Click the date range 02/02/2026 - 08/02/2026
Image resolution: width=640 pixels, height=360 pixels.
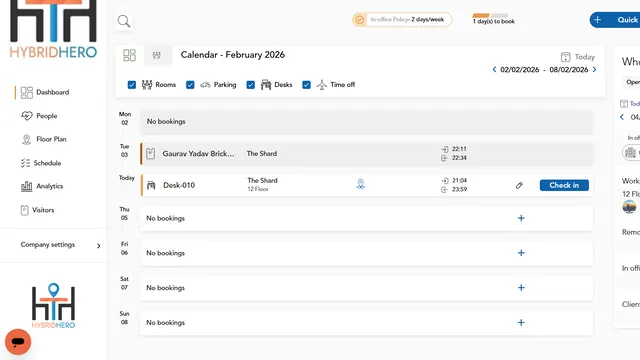tap(544, 69)
